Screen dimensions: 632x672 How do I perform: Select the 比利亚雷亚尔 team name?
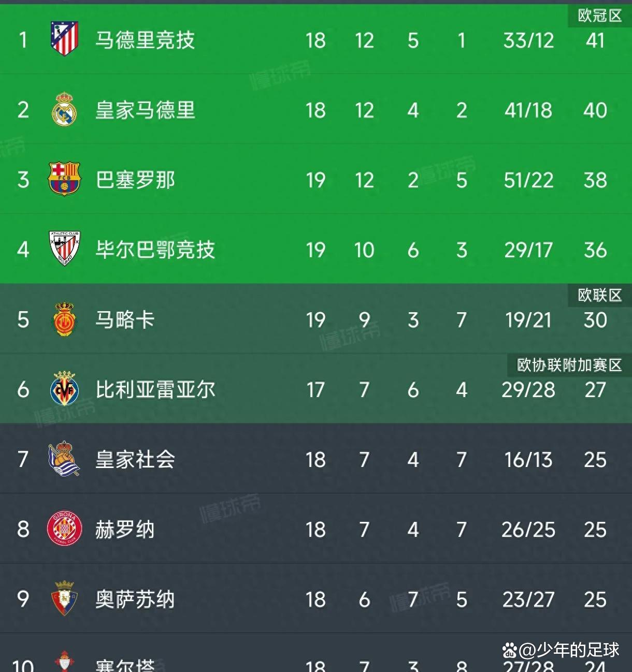tap(155, 389)
